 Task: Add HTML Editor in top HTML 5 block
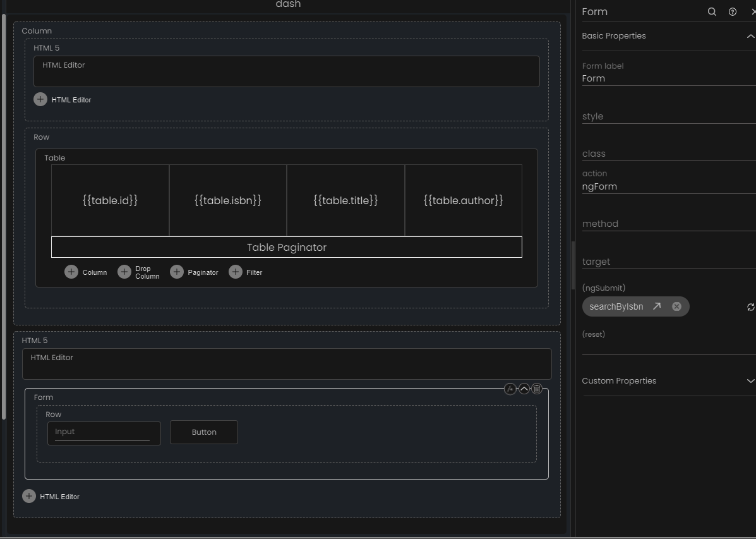(x=40, y=99)
